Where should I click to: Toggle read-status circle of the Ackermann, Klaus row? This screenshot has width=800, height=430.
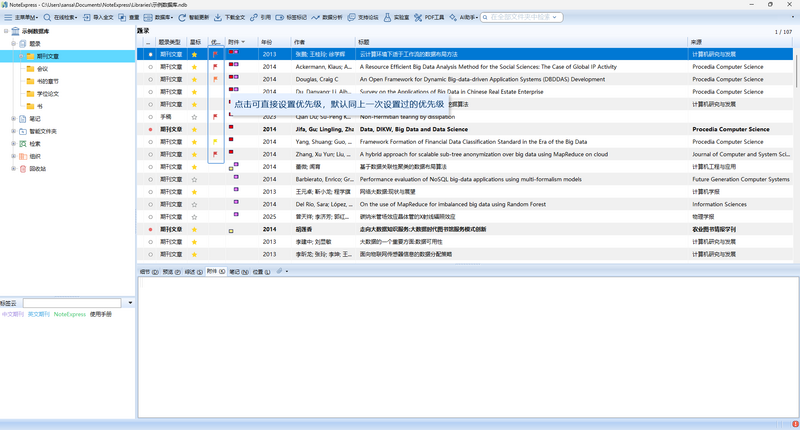coord(151,67)
